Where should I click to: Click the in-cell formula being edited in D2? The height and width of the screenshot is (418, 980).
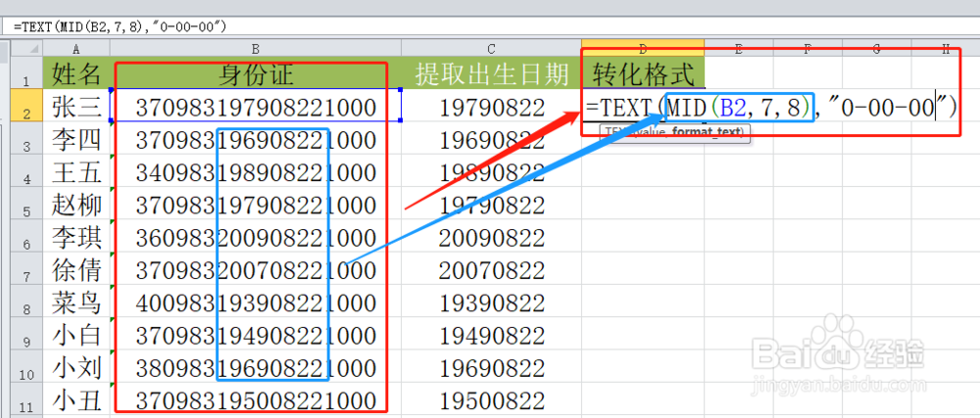[771, 107]
